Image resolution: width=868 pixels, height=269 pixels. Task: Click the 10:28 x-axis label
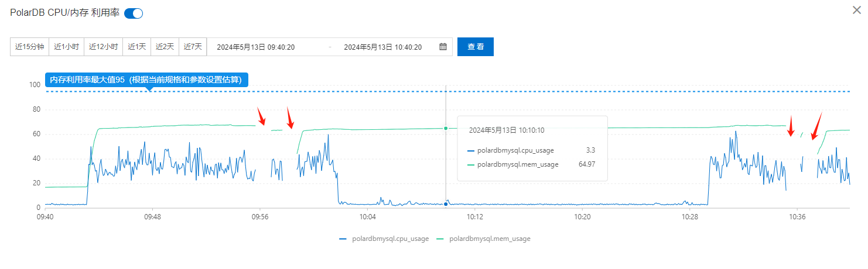click(x=690, y=216)
